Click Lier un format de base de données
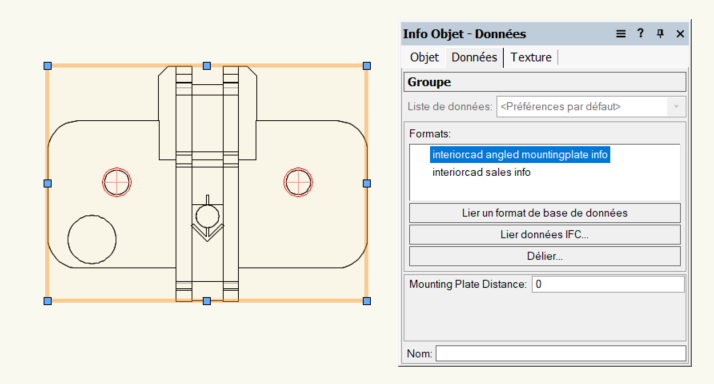 point(545,213)
